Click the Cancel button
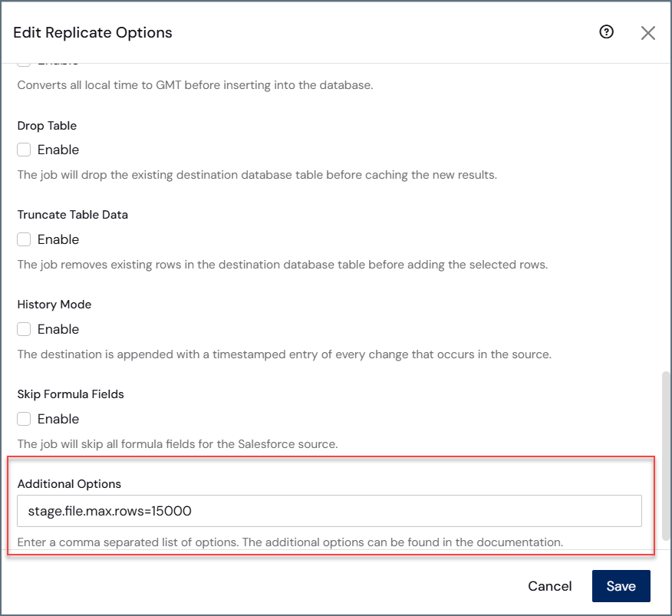672x616 pixels. coord(549,586)
